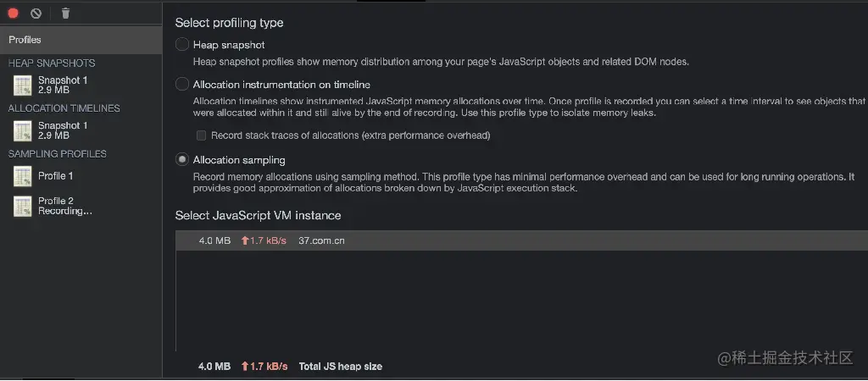Choose Allocation instrumentation on timeline option
The width and height of the screenshot is (868, 381).
point(182,85)
